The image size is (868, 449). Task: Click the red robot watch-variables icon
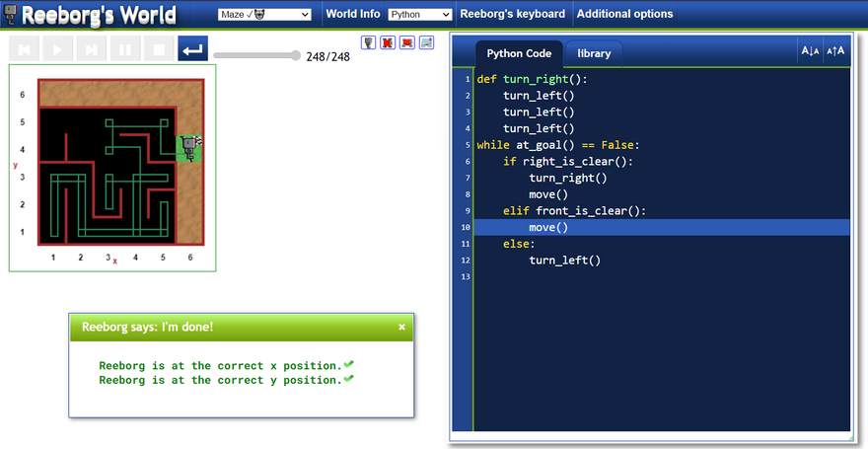(407, 42)
